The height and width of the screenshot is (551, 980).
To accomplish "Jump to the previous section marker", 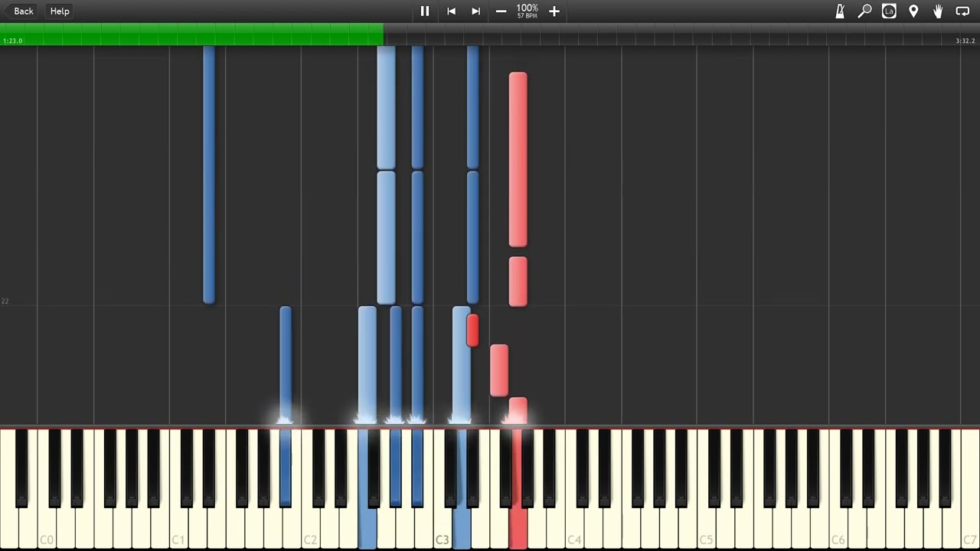I will 451,11.
